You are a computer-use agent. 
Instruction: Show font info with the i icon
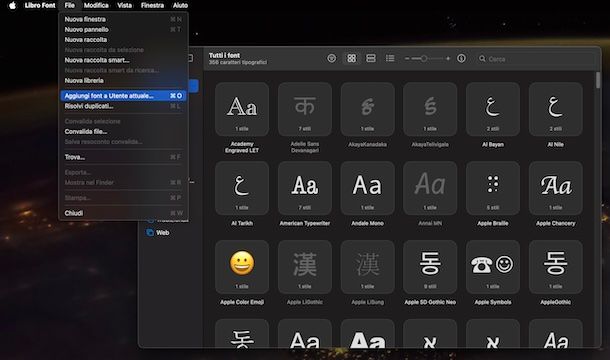[461, 58]
